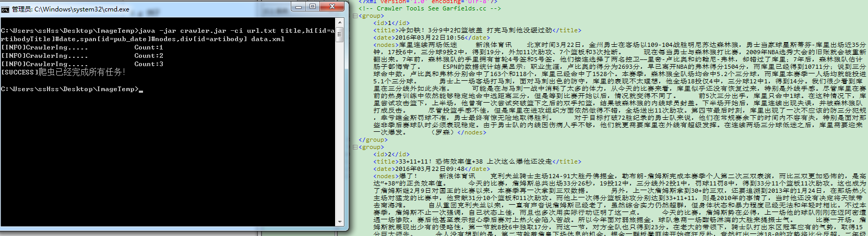Click the rtibodyTitle]#date continuation line in cmd
Viewport: 868px width, 236px height.
(143, 39)
